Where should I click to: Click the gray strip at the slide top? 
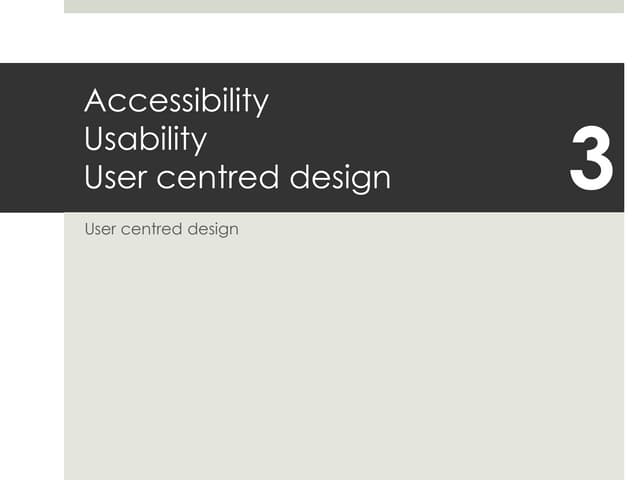pos(343,6)
